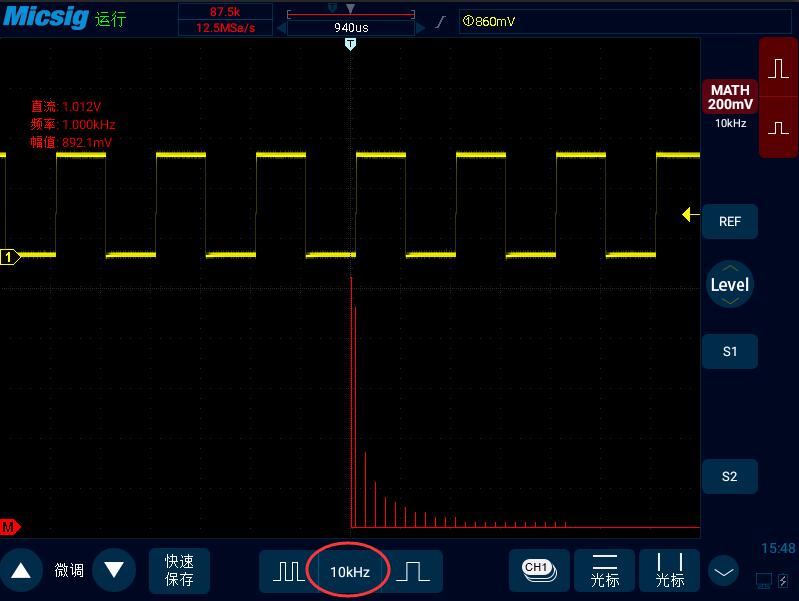Toggle the REF reference waveform button
Viewport: 799px width, 601px height.
(730, 221)
